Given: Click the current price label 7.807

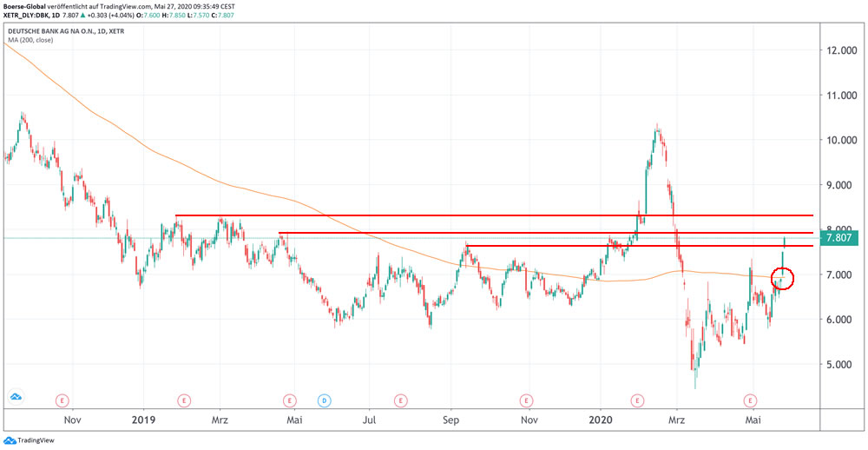Looking at the screenshot, I should [838, 238].
